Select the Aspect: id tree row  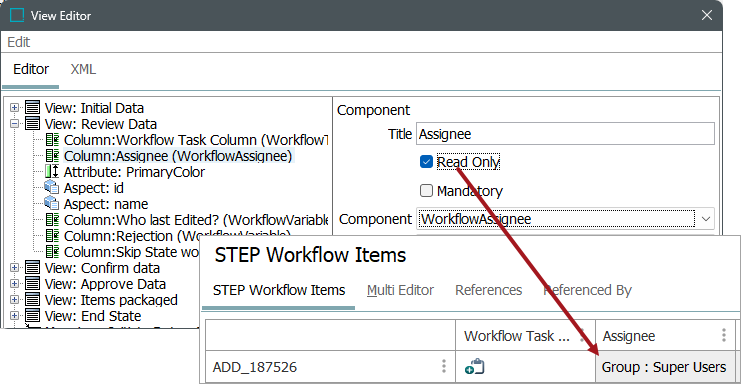tap(94, 188)
